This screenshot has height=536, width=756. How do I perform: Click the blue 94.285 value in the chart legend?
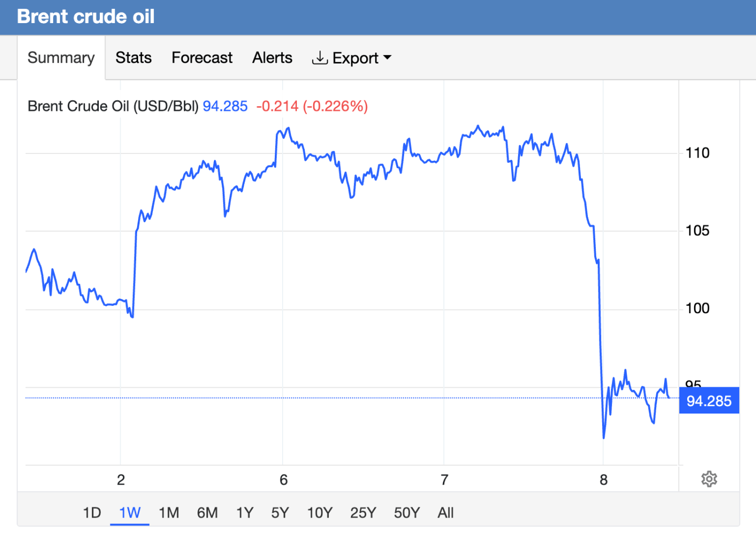225,106
